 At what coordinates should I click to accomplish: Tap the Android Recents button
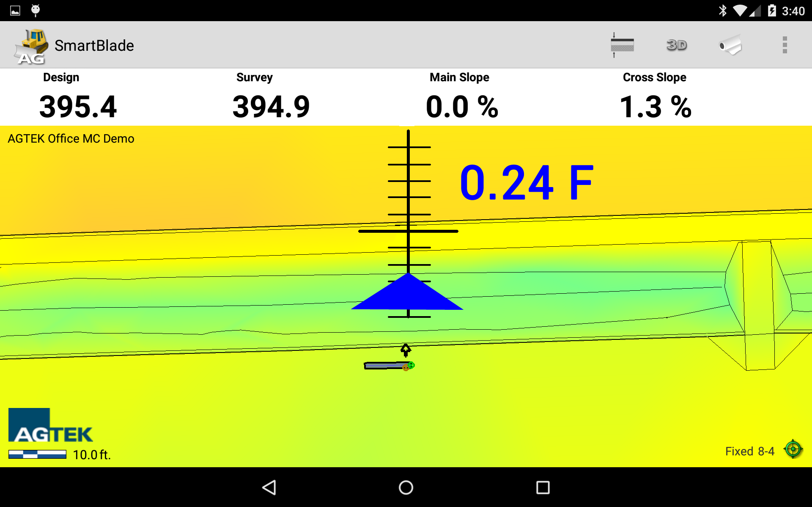point(543,488)
